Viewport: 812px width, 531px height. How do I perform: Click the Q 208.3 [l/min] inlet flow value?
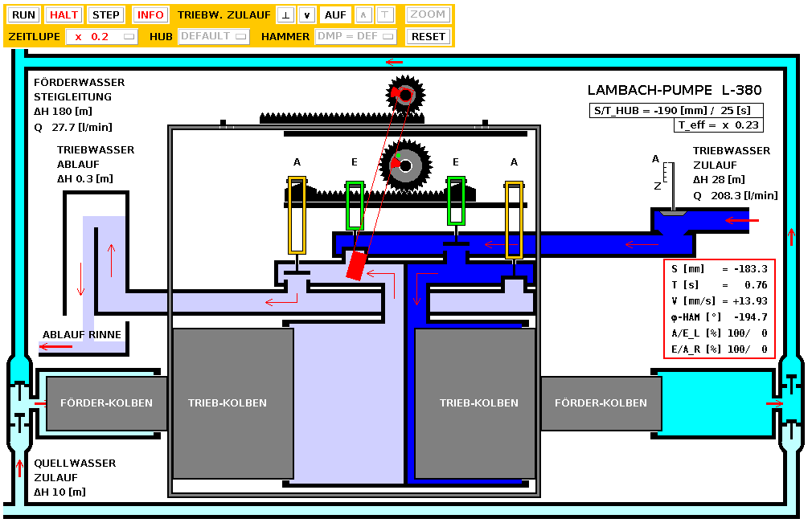click(736, 196)
